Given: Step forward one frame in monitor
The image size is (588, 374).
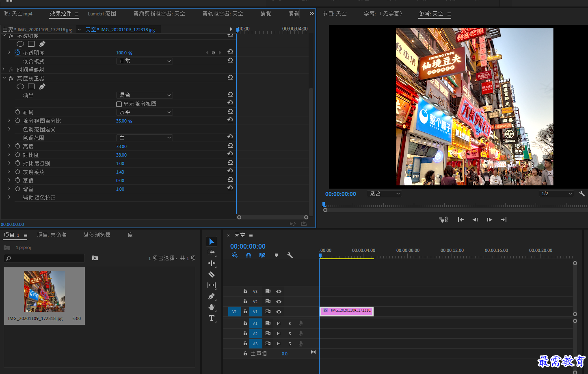Looking at the screenshot, I should point(490,219).
